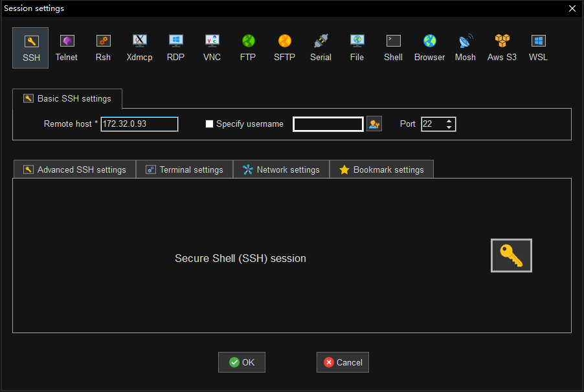Select the Telnet session type

click(67, 48)
